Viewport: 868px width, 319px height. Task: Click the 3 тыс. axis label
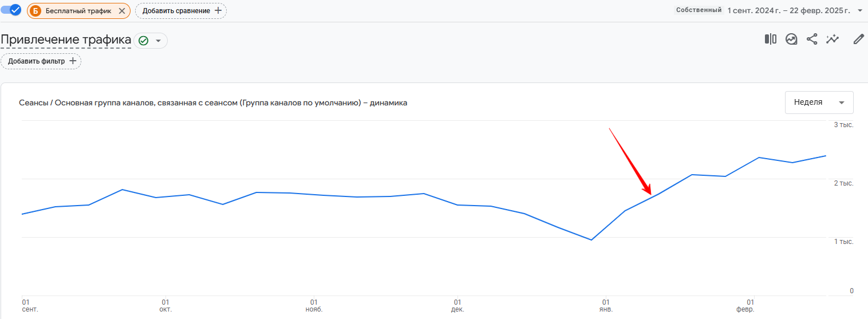coord(843,125)
